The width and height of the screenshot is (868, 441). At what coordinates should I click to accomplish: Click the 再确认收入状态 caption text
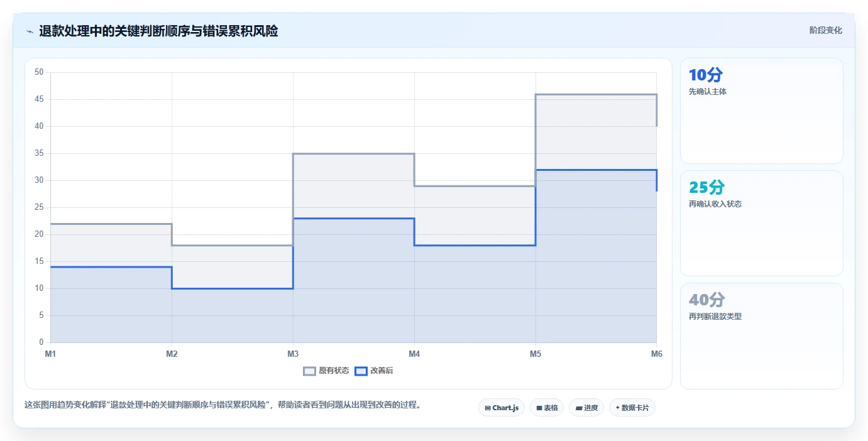715,204
